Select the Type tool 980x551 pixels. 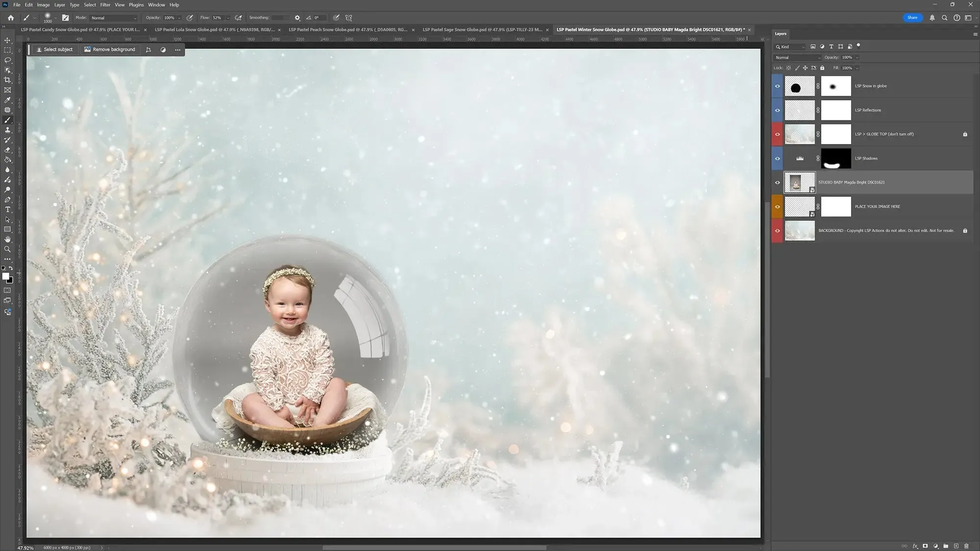[x=7, y=210]
